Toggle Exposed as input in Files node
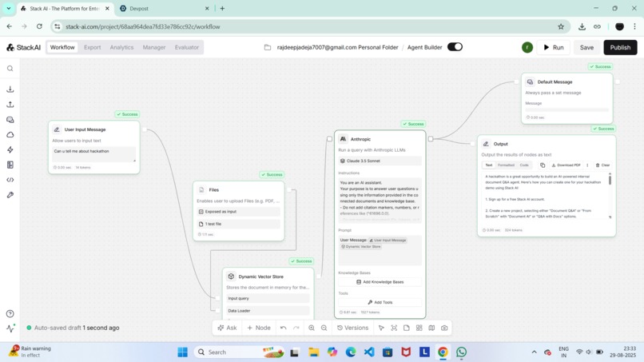The width and height of the screenshot is (644, 362). point(239,212)
